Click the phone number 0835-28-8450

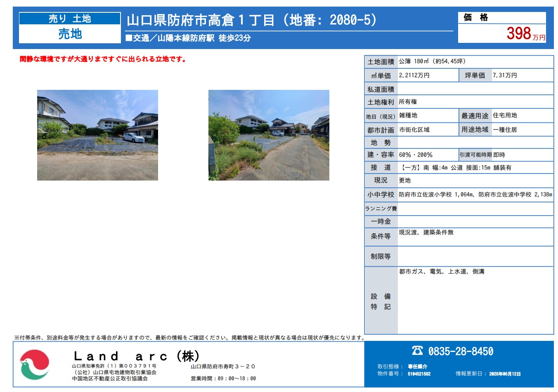(x=461, y=351)
